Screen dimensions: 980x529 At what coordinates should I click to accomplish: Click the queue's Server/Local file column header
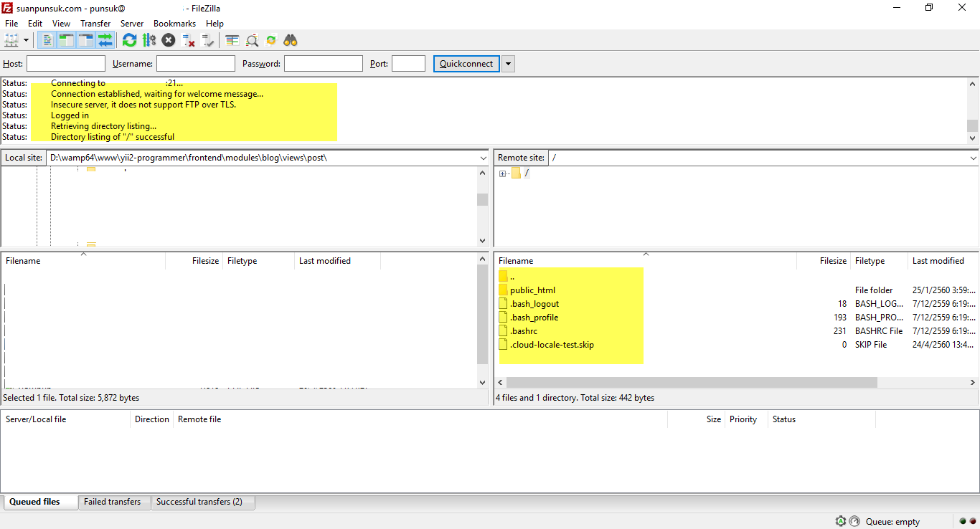click(x=66, y=419)
